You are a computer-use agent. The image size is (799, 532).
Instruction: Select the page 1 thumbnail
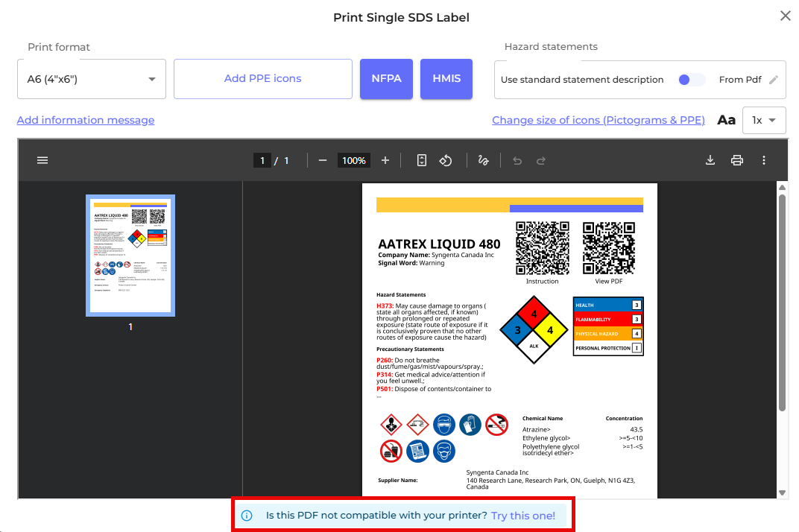point(130,256)
